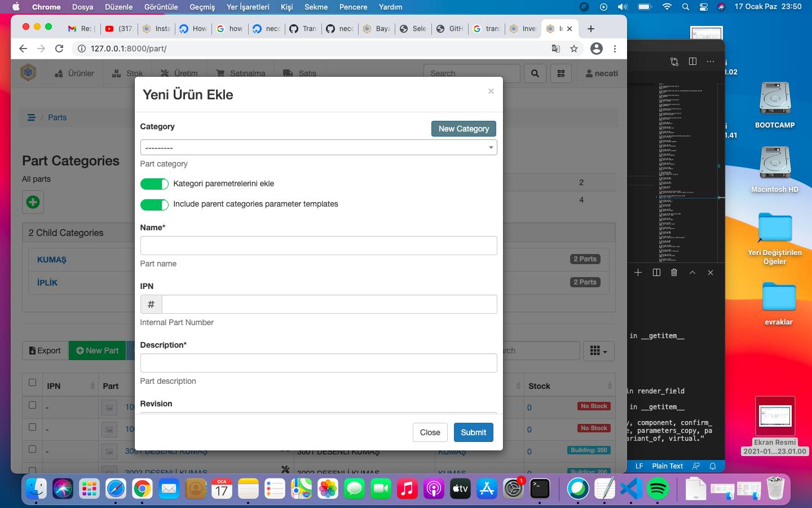Click the Submit button in the modal
The image size is (812, 508).
click(x=473, y=432)
